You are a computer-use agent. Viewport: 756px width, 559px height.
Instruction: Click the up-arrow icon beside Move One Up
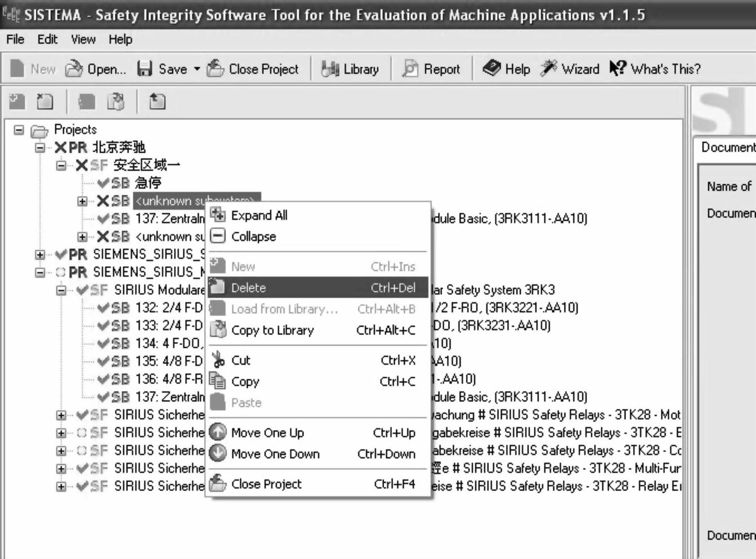pos(218,432)
